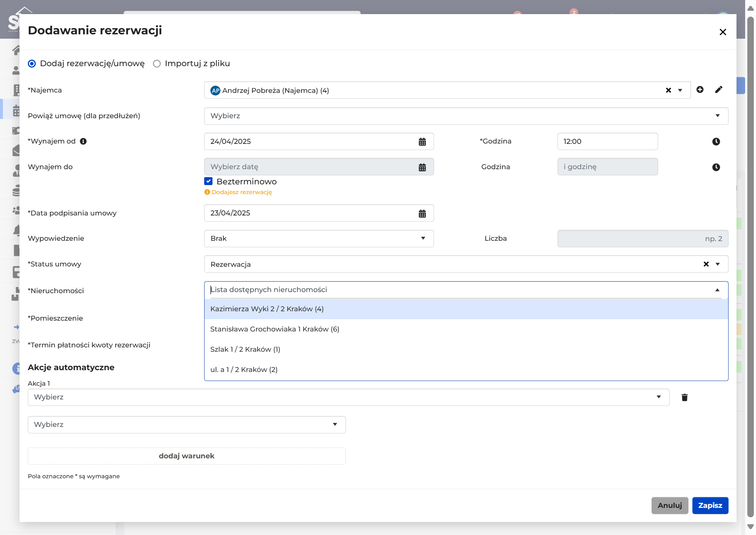Click the Godzina 12:00 input field

607,141
